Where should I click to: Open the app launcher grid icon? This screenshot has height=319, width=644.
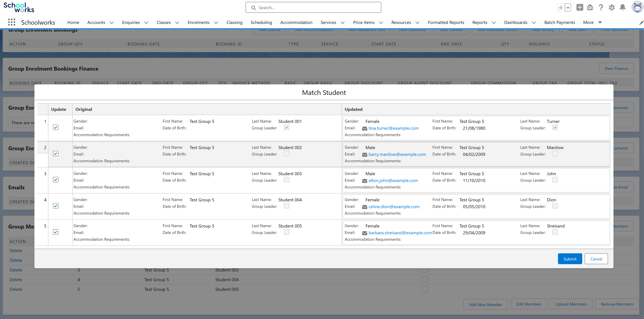(12, 22)
